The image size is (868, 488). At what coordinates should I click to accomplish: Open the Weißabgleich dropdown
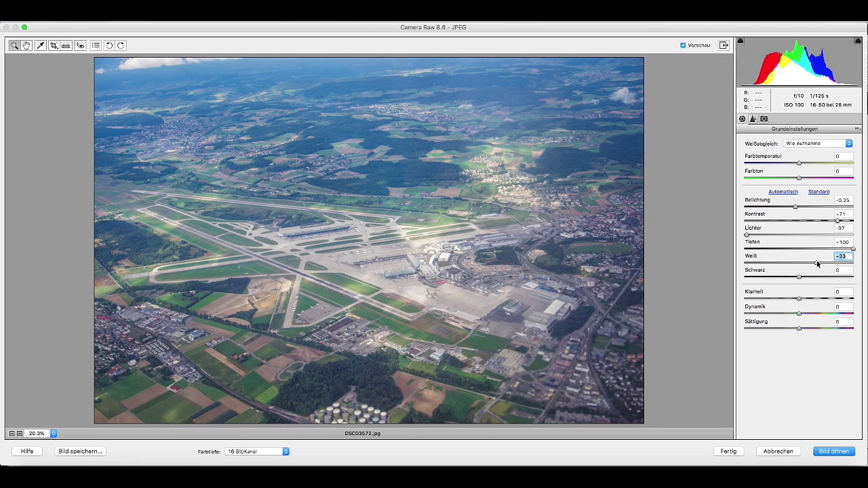[x=818, y=144]
